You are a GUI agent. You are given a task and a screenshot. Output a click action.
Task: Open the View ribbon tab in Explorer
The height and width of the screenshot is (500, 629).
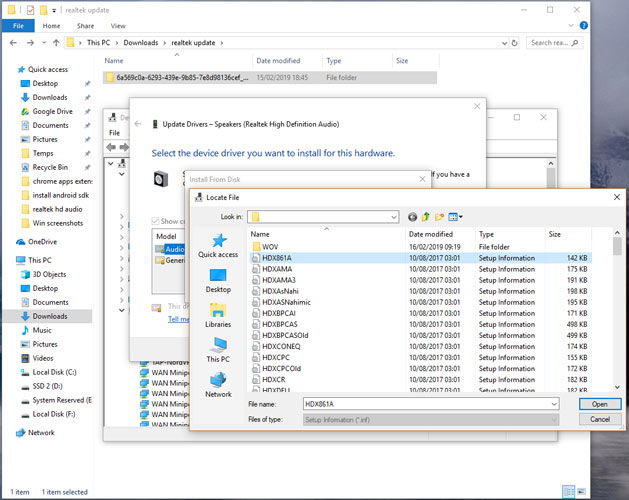(x=118, y=26)
